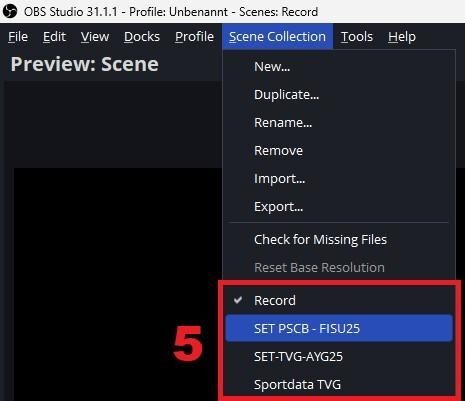Click the OBS Studio logo icon

(x=10, y=11)
